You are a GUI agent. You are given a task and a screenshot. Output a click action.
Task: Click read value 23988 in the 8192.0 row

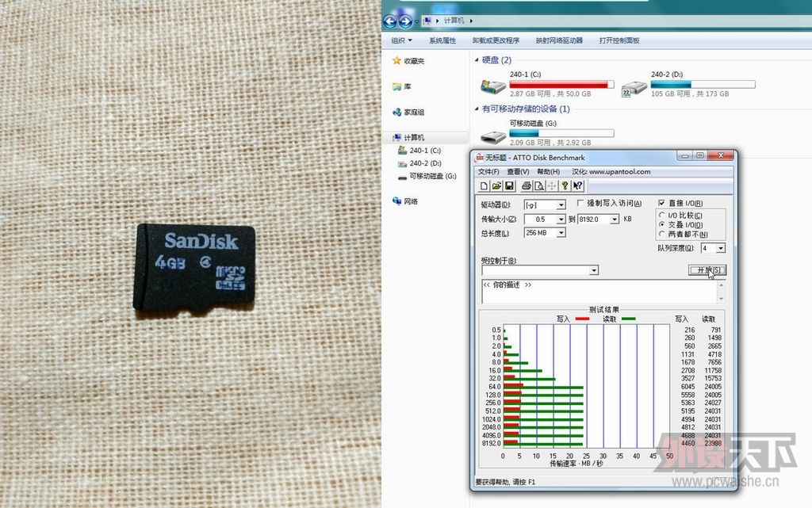713,443
